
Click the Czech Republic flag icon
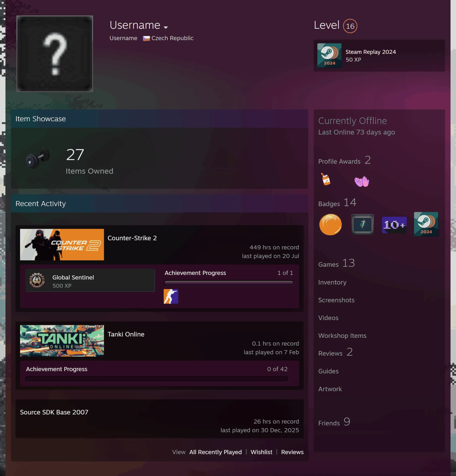click(146, 38)
